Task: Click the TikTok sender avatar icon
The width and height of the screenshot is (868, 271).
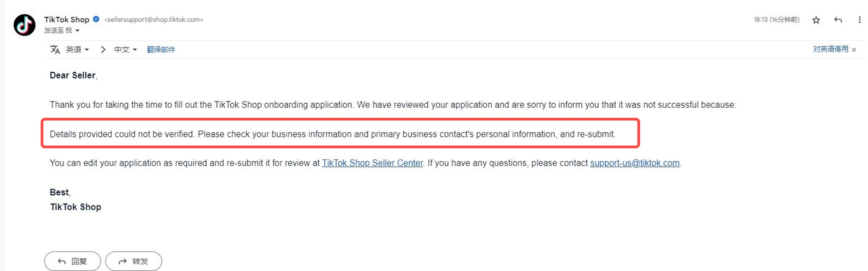Action: [24, 24]
